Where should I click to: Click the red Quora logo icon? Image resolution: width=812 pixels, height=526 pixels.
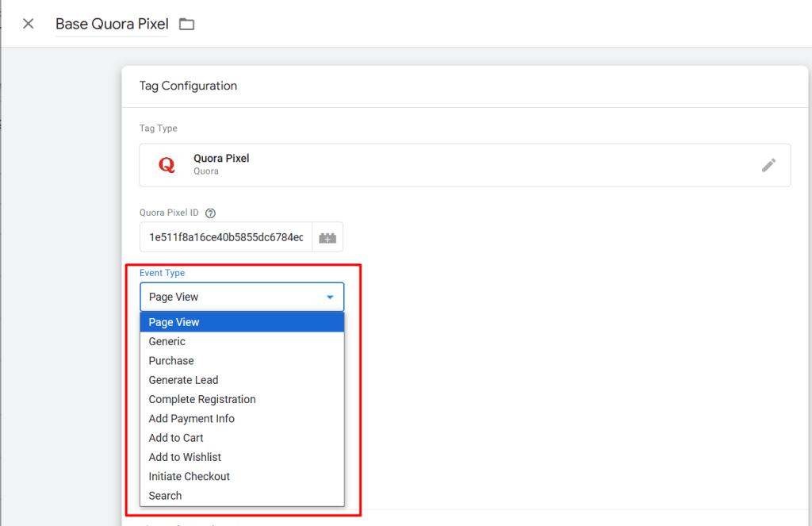pyautogui.click(x=167, y=165)
